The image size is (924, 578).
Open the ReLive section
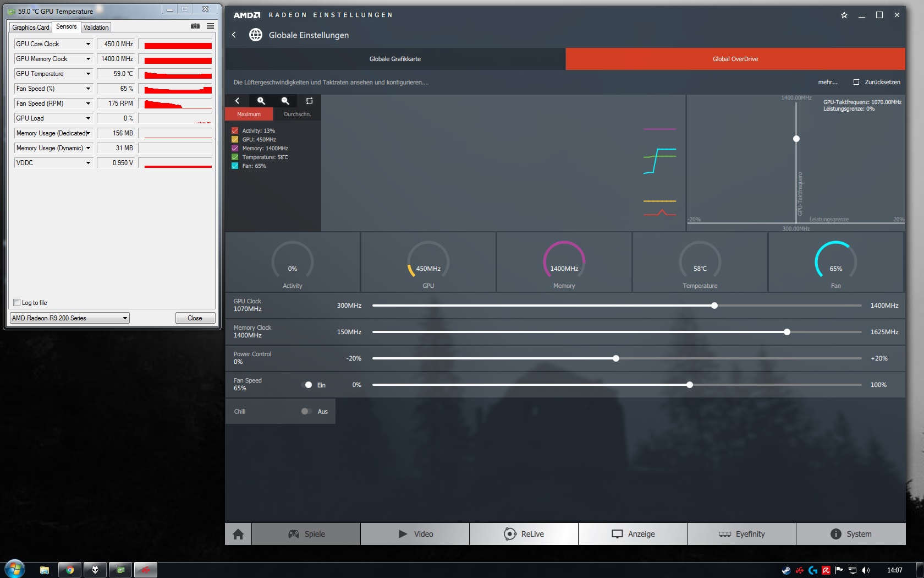(524, 534)
